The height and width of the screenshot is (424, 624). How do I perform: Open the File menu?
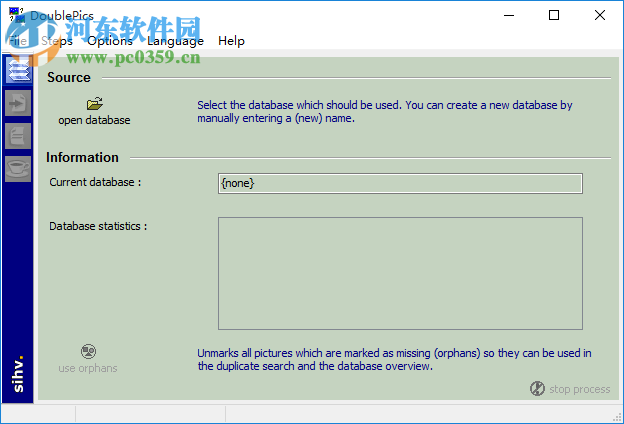click(x=18, y=41)
